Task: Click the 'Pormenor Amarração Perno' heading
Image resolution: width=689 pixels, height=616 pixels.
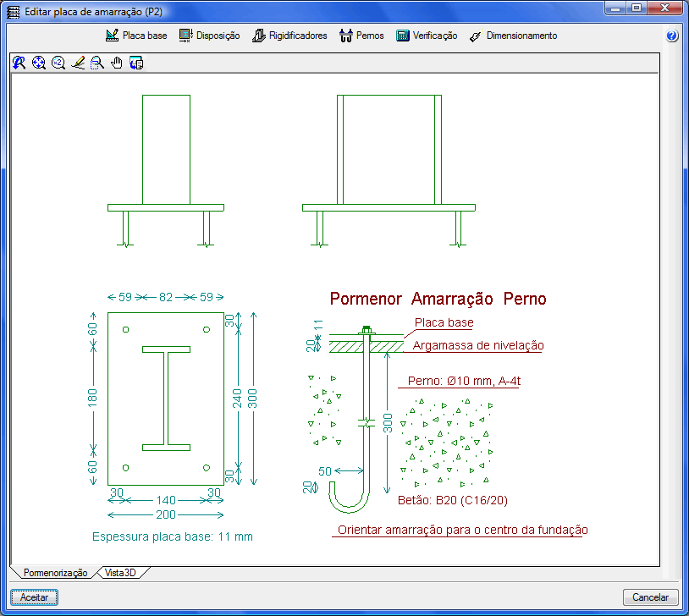Action: pyautogui.click(x=438, y=299)
